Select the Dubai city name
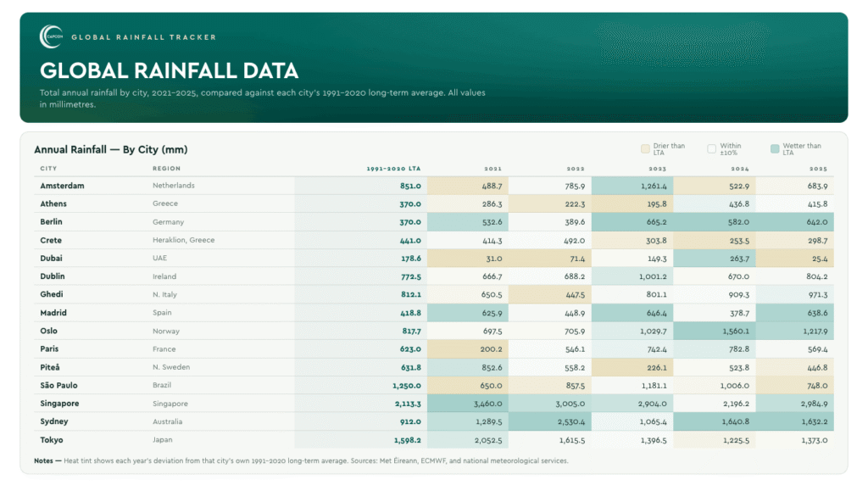 (51, 258)
